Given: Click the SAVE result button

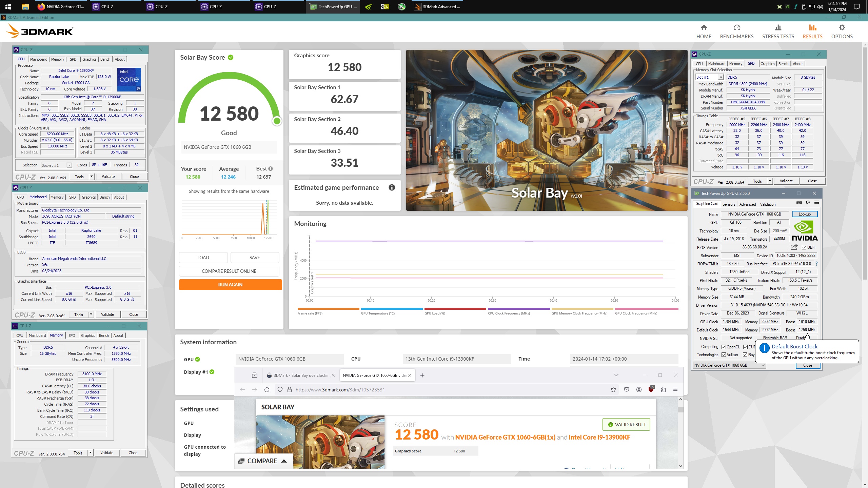Looking at the screenshot, I should click(255, 258).
